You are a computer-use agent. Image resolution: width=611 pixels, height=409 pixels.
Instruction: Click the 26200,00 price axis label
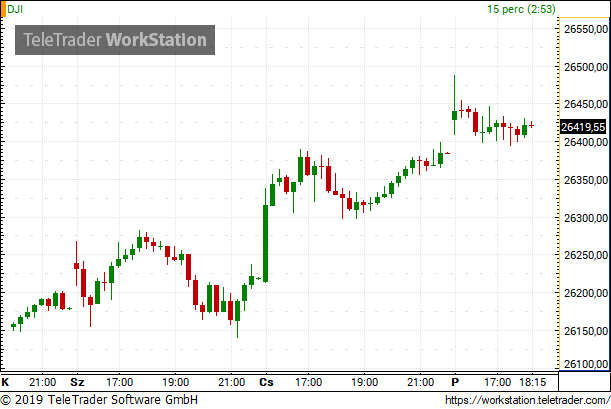pyautogui.click(x=586, y=293)
